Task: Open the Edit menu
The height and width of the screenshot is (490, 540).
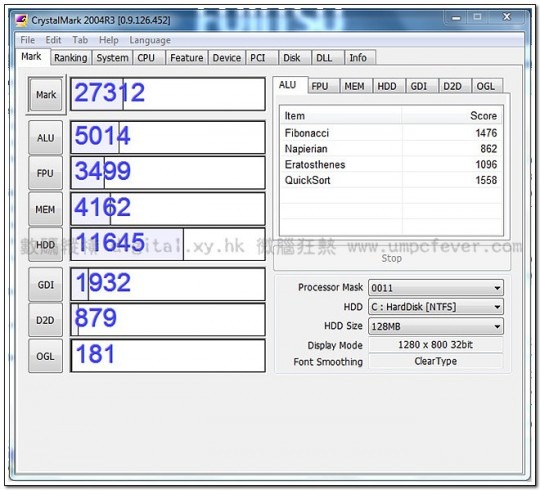Action: (53, 40)
